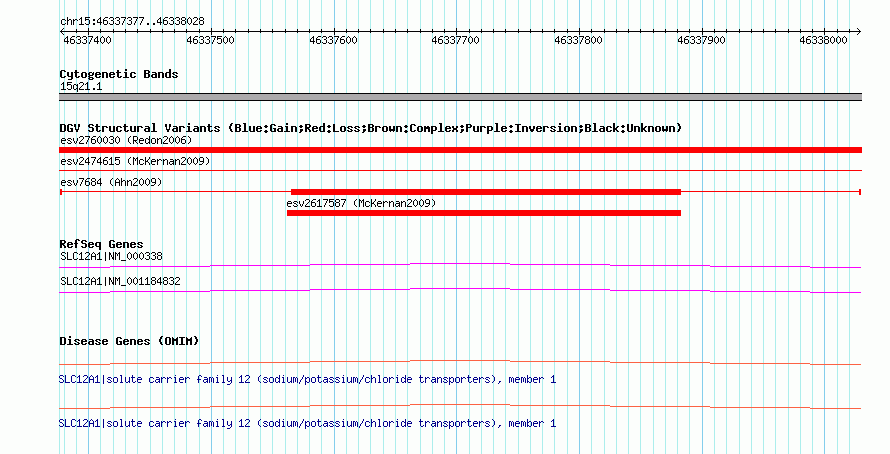Viewport: 890px width, 454px height.
Task: Open the first SLC12A1 solute carrier OMIM link
Action: [307, 379]
